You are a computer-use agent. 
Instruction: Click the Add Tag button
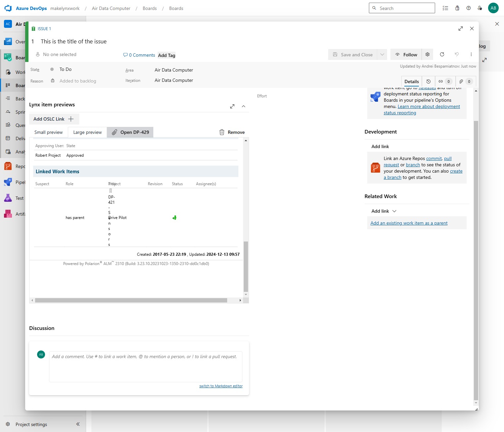[x=167, y=55]
